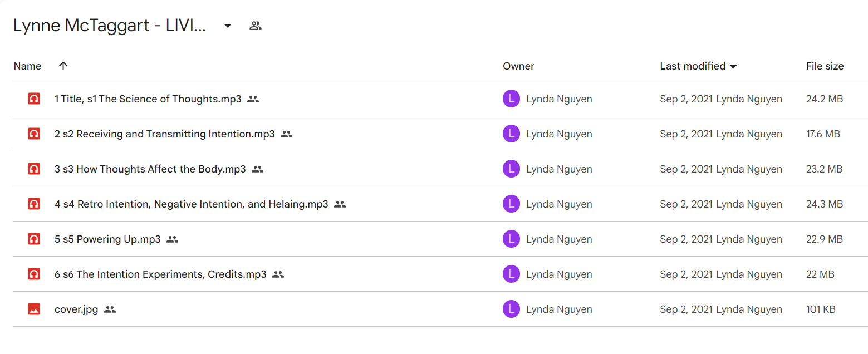Reverse sort order with the Name arrow
Screen dimensions: 868x354
tap(63, 66)
